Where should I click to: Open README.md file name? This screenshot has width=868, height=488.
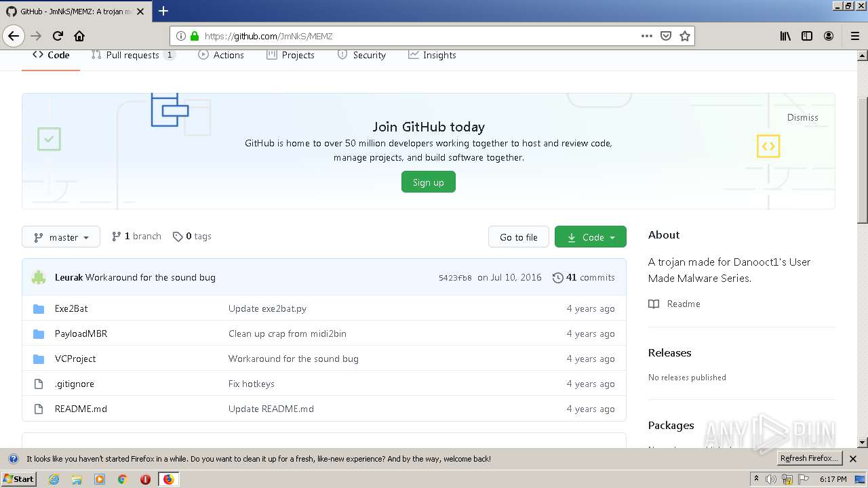pos(81,409)
